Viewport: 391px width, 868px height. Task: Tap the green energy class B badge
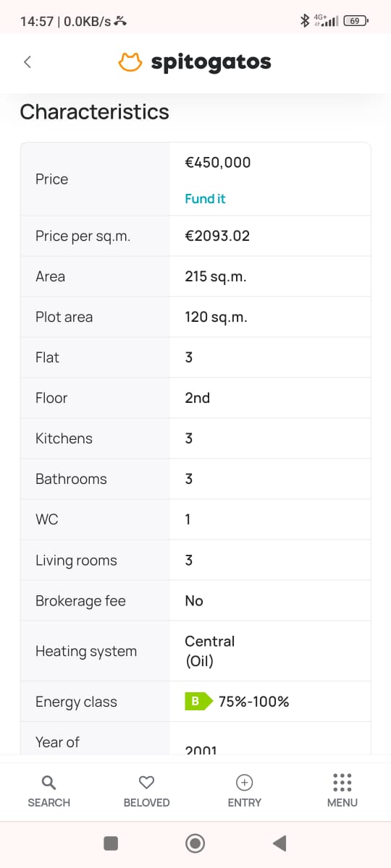[x=198, y=701]
